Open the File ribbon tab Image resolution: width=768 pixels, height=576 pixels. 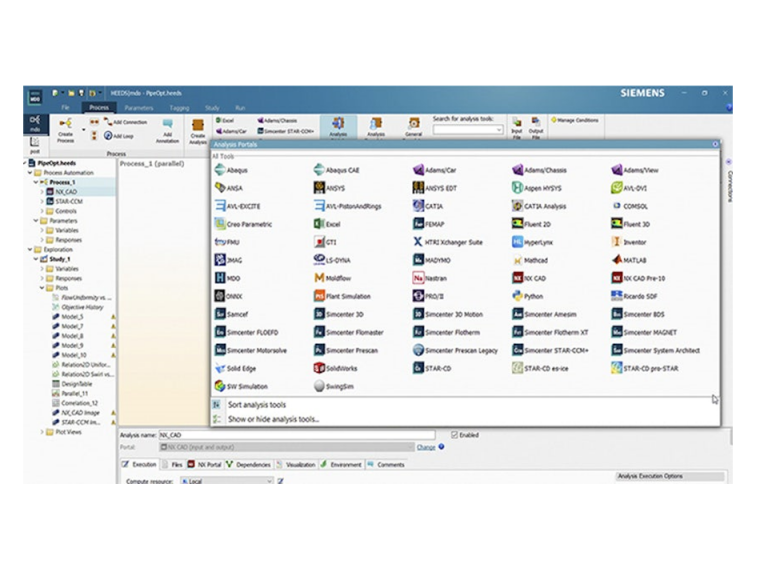tap(65, 108)
